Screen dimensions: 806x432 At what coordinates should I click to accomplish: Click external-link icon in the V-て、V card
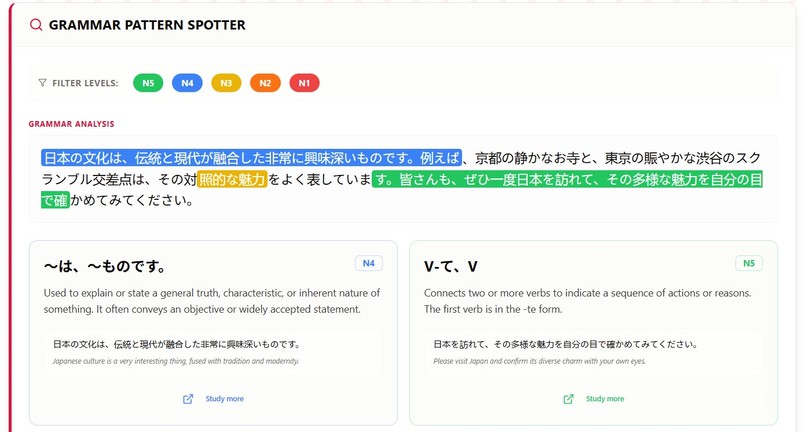pyautogui.click(x=569, y=399)
